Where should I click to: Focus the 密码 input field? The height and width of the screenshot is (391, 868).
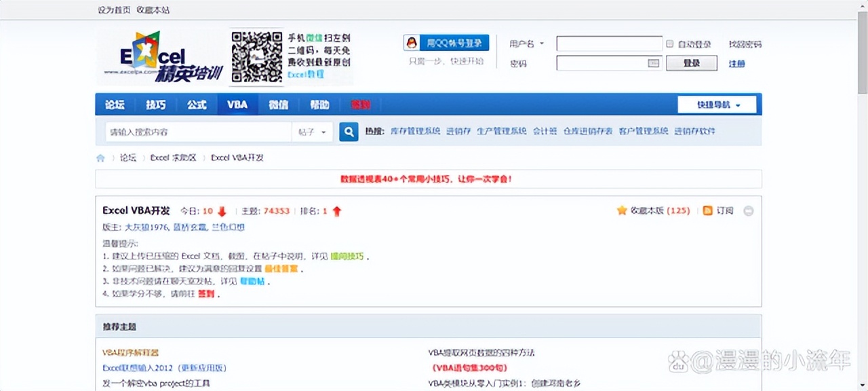click(x=610, y=63)
